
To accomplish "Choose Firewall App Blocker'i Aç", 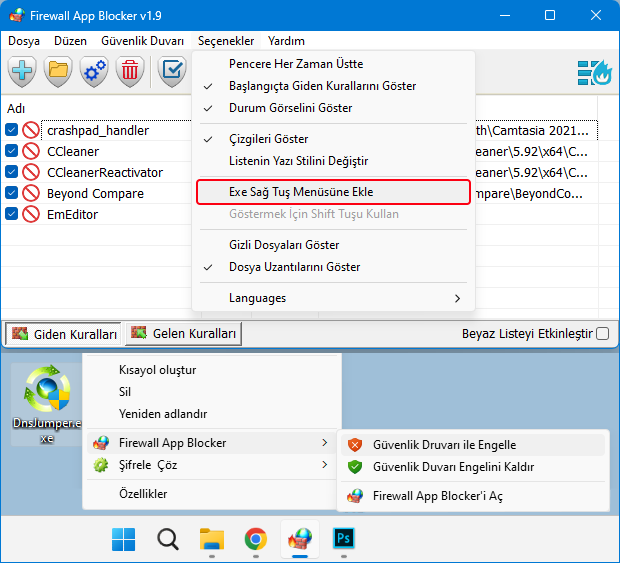I will pyautogui.click(x=473, y=496).
